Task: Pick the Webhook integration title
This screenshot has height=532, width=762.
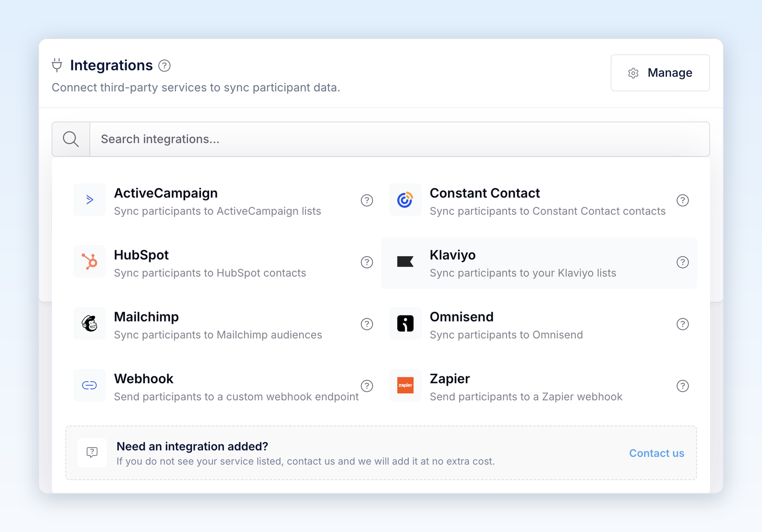Action: point(144,379)
